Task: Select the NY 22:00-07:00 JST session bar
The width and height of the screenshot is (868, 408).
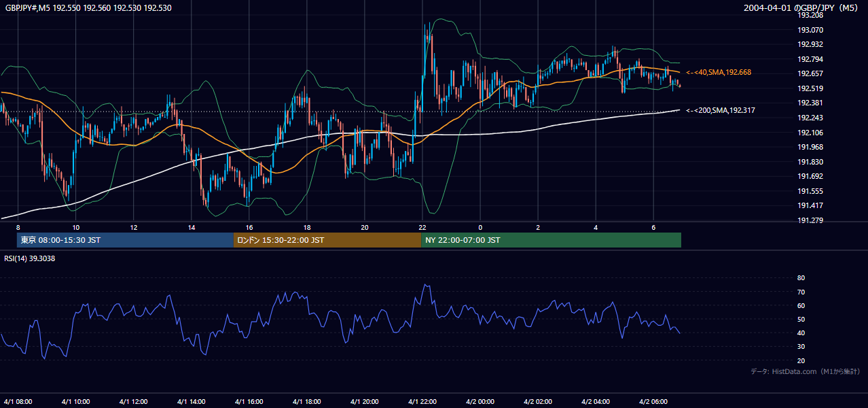Action: tap(551, 240)
